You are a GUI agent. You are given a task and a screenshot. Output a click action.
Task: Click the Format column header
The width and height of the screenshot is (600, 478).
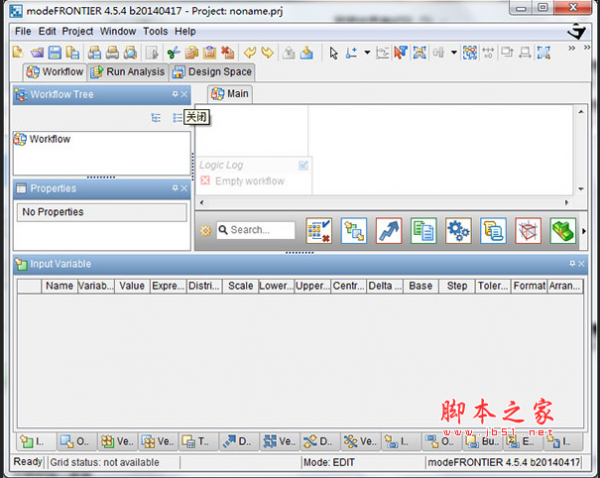[x=529, y=286]
